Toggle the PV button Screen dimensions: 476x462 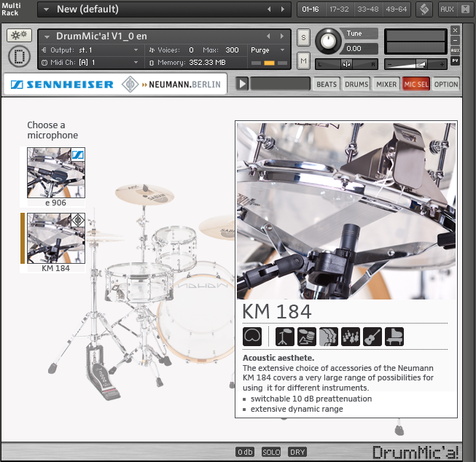click(455, 60)
